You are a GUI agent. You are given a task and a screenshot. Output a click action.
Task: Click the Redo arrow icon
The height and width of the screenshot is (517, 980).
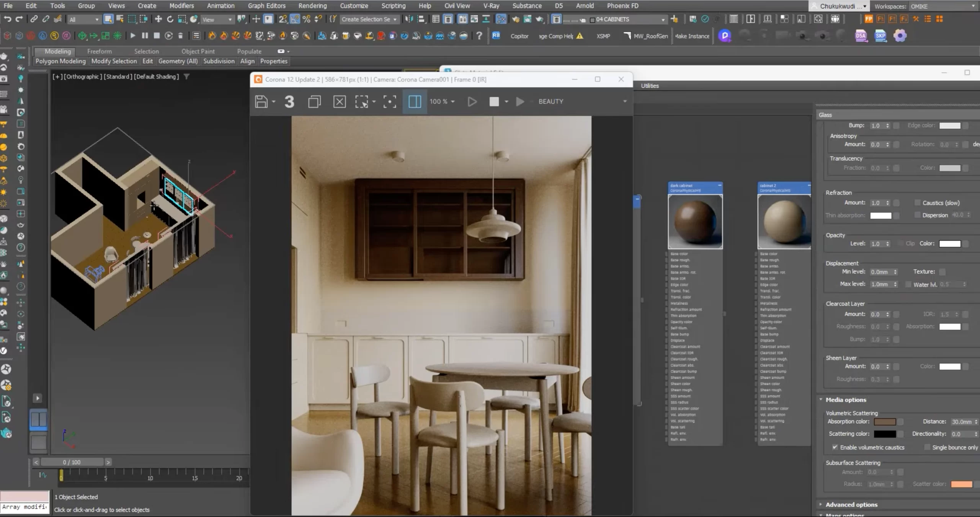point(19,19)
